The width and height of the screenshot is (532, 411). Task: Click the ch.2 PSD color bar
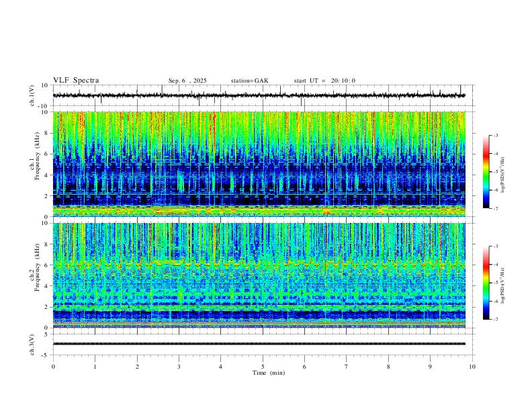486,283
